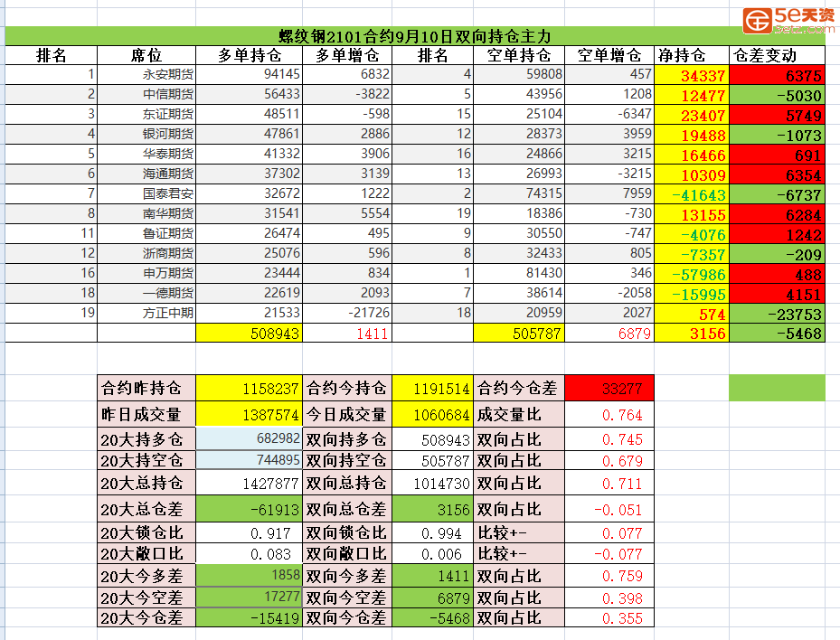Select the 浙商期货 seat cell

[146, 253]
